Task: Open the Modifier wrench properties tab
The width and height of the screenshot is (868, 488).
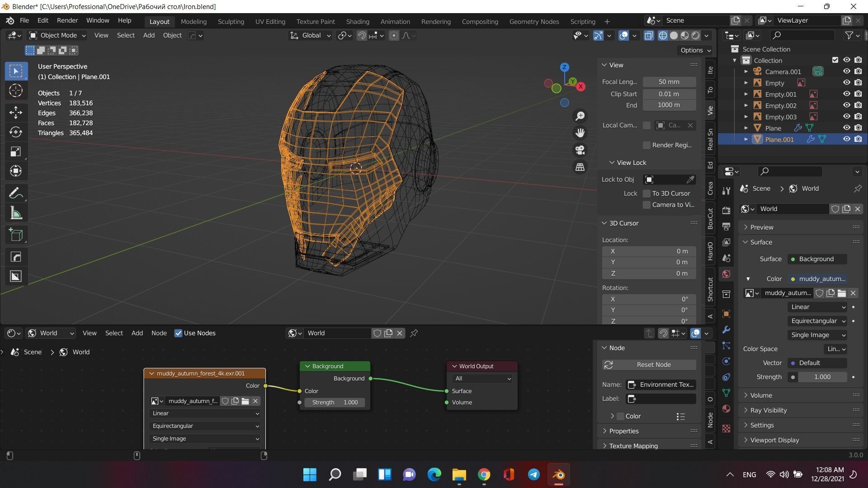Action: pos(726,330)
